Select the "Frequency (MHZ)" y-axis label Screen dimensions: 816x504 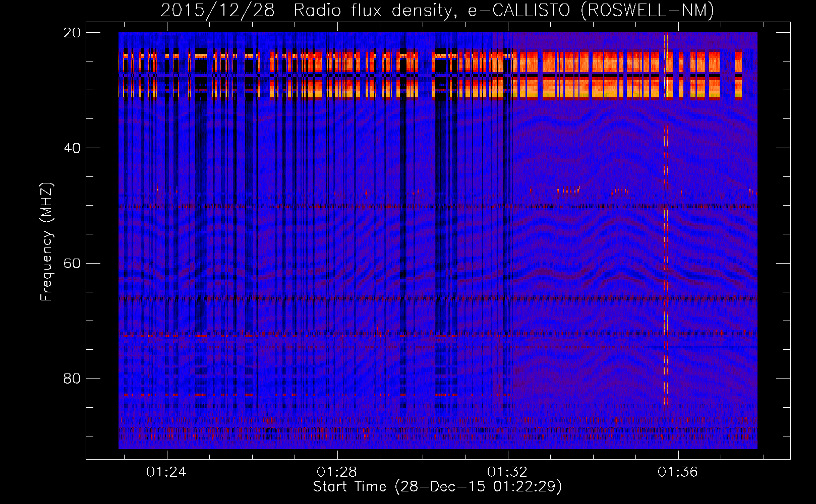tap(46, 242)
